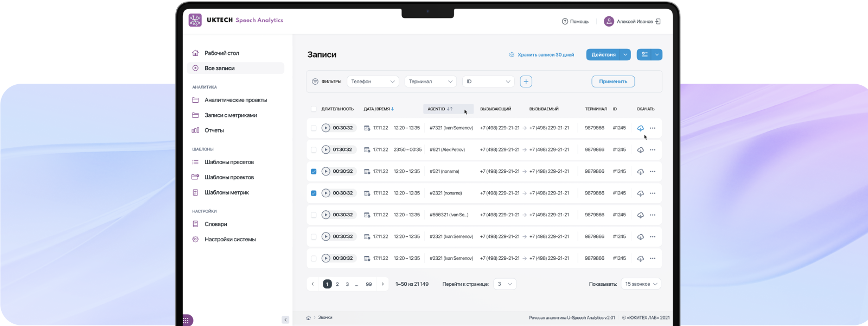Add a new filter with the plus button
The image size is (868, 326).
[526, 81]
